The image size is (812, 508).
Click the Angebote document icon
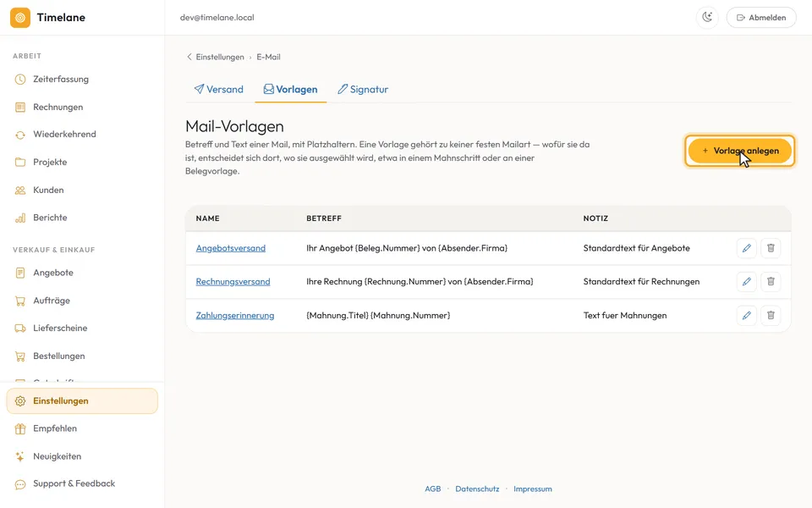tap(20, 273)
